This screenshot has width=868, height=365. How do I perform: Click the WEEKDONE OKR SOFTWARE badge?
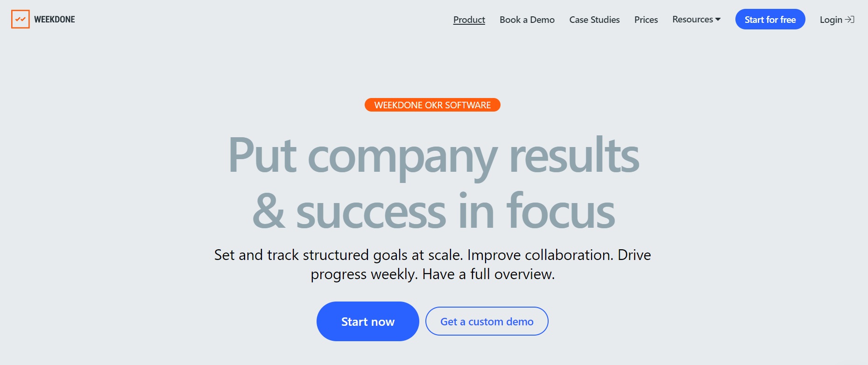tap(432, 105)
